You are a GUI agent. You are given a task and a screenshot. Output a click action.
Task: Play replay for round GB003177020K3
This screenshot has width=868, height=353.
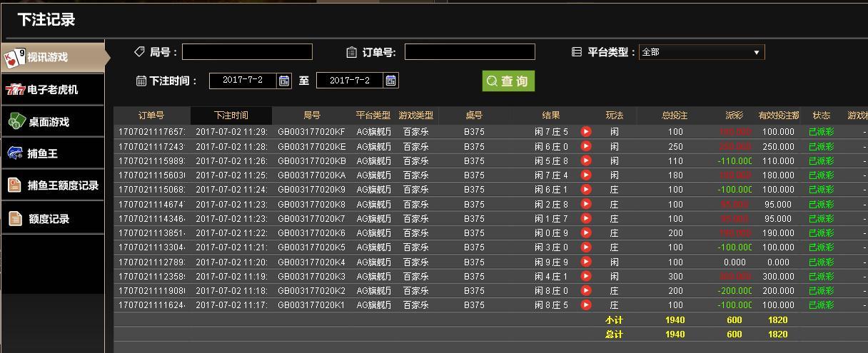click(586, 277)
